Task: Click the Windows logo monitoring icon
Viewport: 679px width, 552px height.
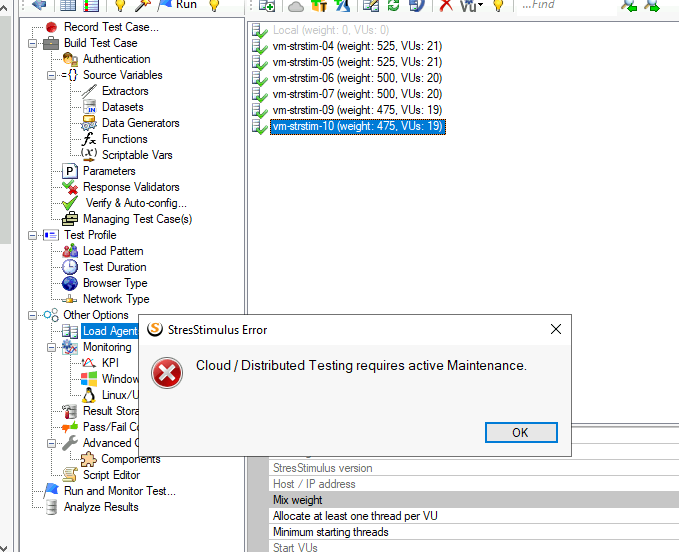Action: click(89, 379)
